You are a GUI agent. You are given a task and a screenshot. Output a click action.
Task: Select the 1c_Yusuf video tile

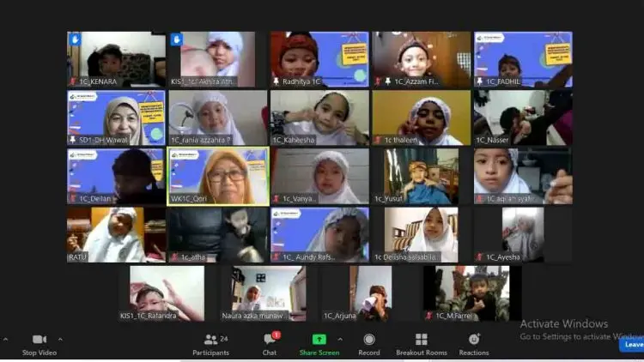(x=422, y=177)
